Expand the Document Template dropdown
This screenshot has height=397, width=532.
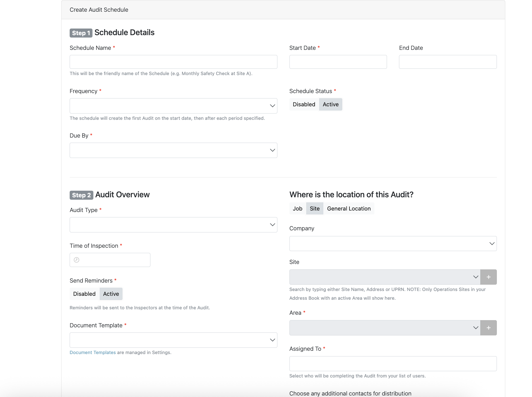pos(173,340)
